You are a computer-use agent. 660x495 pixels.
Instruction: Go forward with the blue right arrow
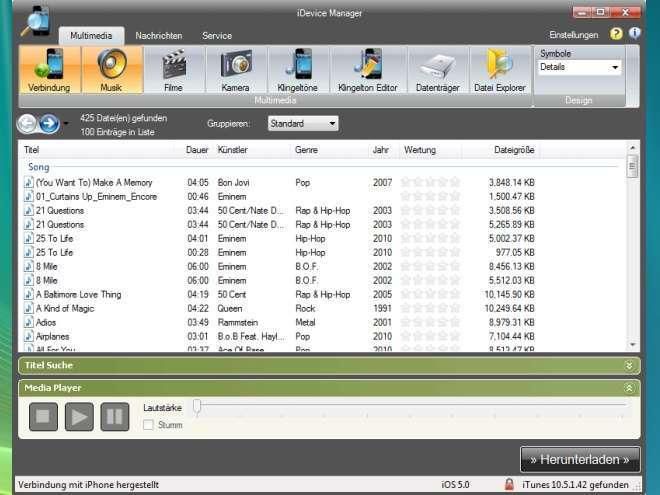(49, 123)
